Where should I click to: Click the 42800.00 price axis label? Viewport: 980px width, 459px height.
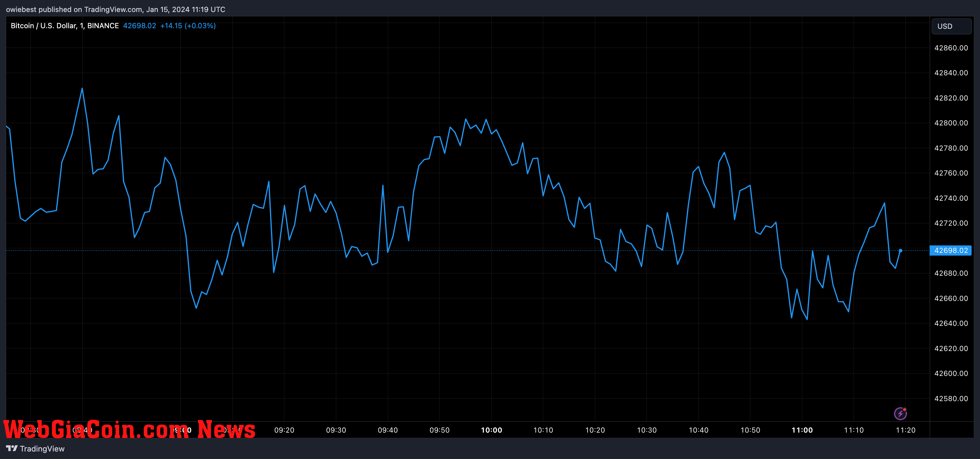point(951,123)
